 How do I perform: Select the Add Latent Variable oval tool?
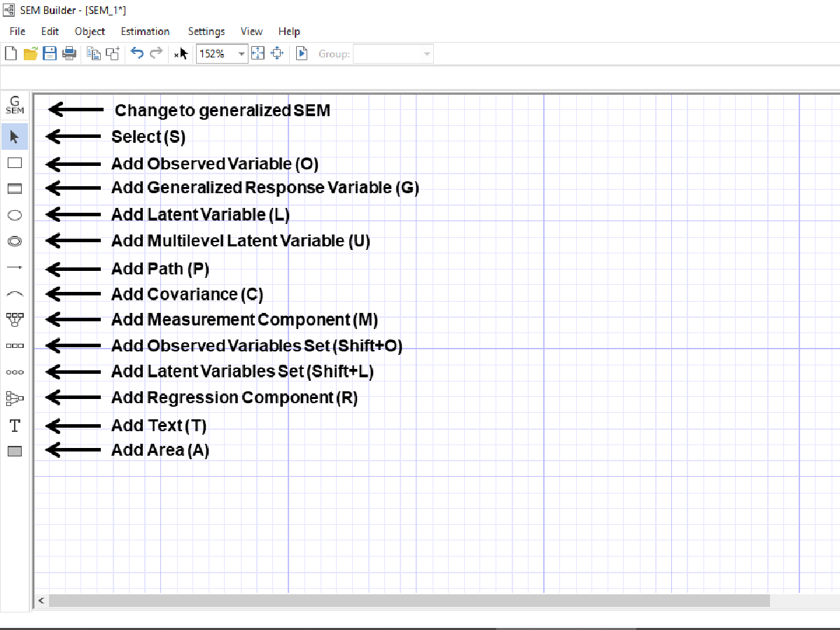tap(15, 216)
